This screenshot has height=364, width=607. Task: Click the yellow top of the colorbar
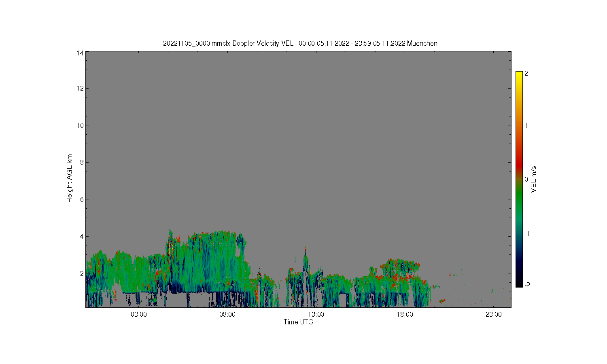tap(519, 77)
